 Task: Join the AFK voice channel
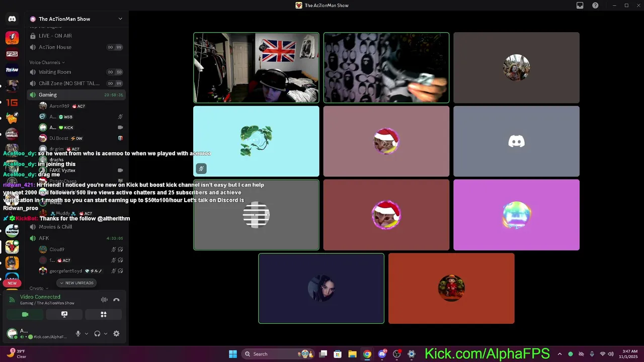75,238
